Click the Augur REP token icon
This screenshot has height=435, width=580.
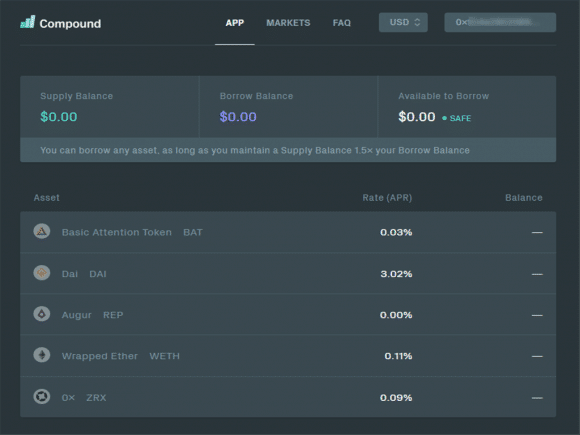42,314
